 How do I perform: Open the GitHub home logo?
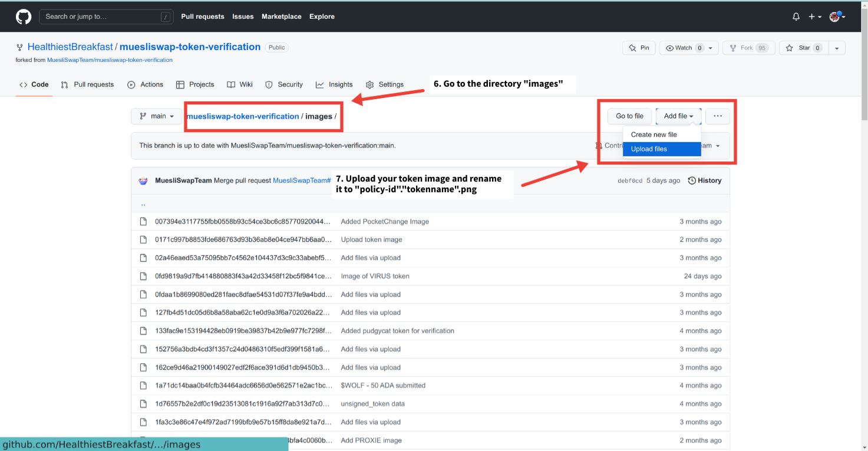pos(24,17)
